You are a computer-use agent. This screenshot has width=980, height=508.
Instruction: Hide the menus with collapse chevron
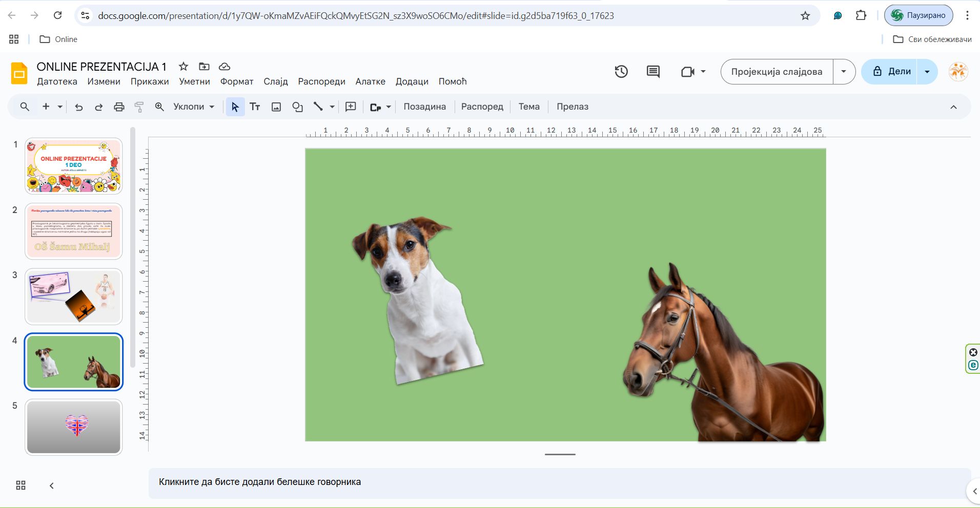pyautogui.click(x=953, y=107)
